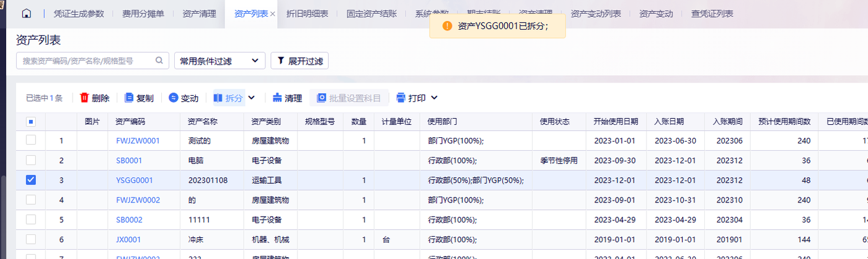Check the row for FWJZW0002

pos(31,200)
